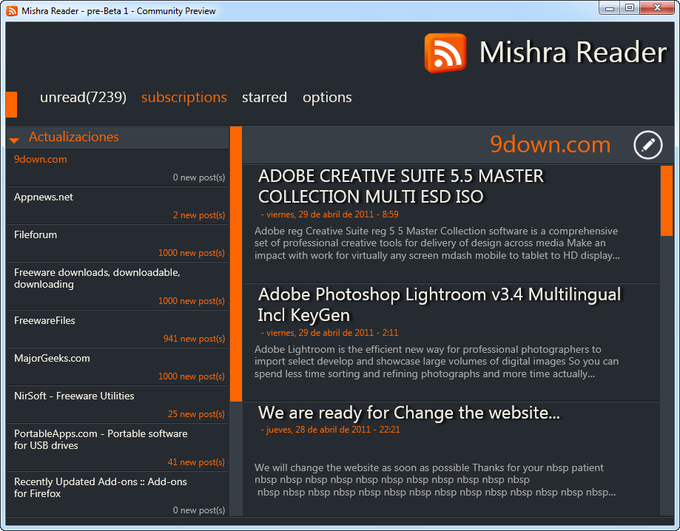Image resolution: width=680 pixels, height=531 pixels.
Task: Select the Fileforum feed
Action: (118, 243)
